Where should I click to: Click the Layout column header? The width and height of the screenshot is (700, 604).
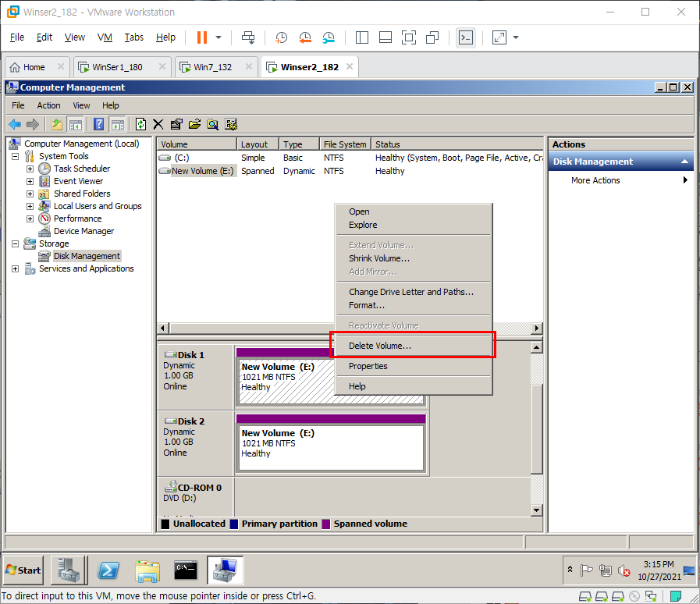258,144
